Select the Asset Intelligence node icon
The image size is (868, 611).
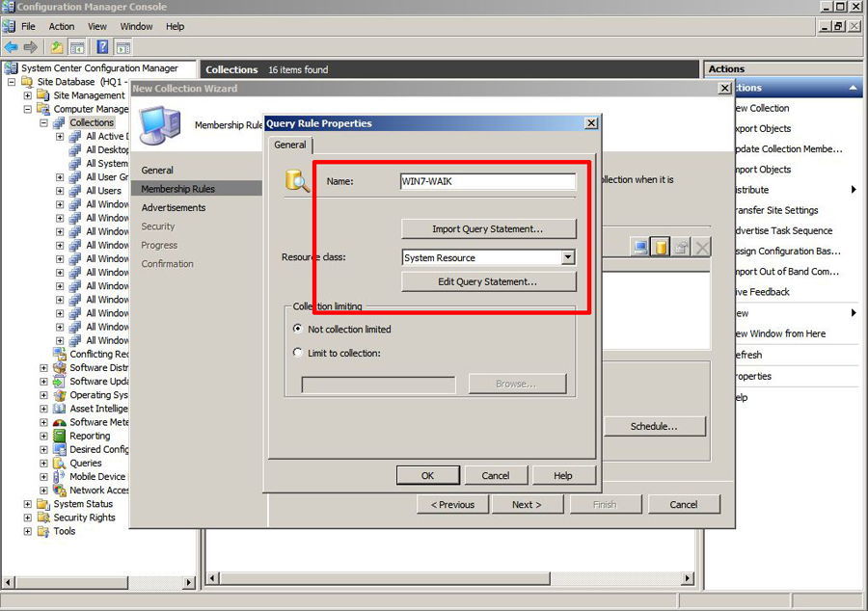59,409
